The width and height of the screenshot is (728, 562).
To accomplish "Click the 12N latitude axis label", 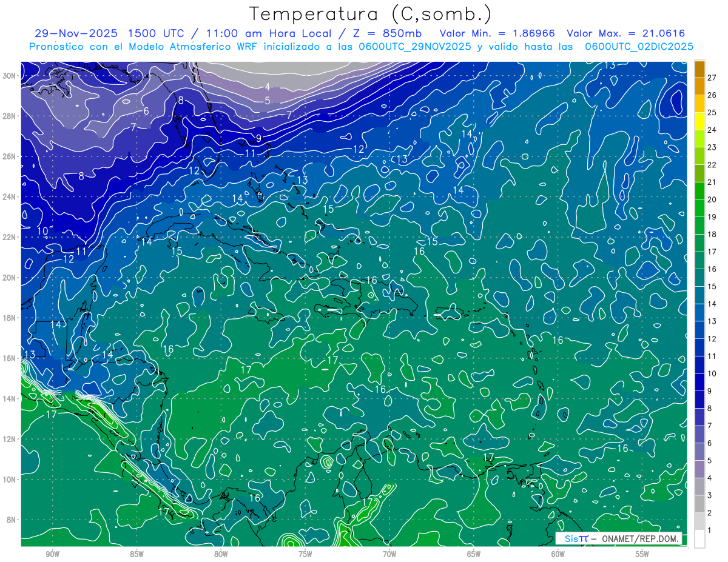I will [x=9, y=439].
